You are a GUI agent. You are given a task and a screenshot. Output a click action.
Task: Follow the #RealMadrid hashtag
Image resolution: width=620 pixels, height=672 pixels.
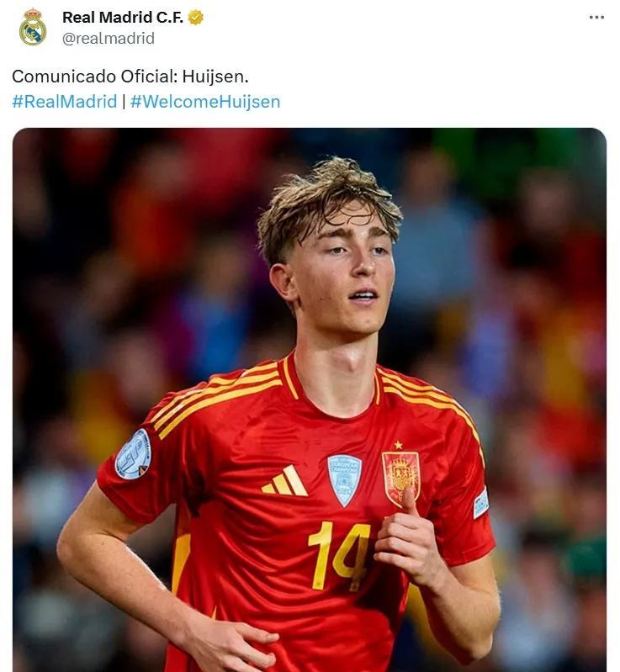tap(64, 102)
